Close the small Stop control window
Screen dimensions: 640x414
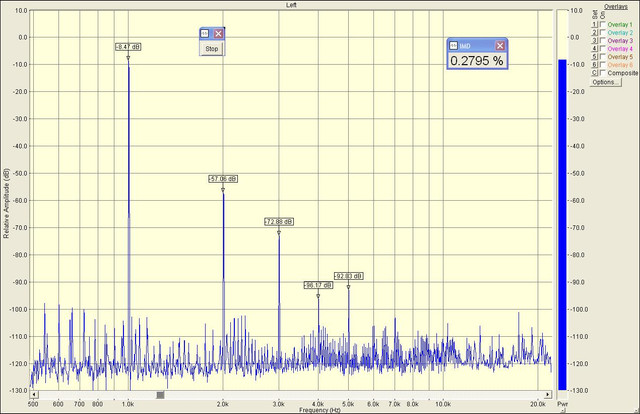[218, 33]
